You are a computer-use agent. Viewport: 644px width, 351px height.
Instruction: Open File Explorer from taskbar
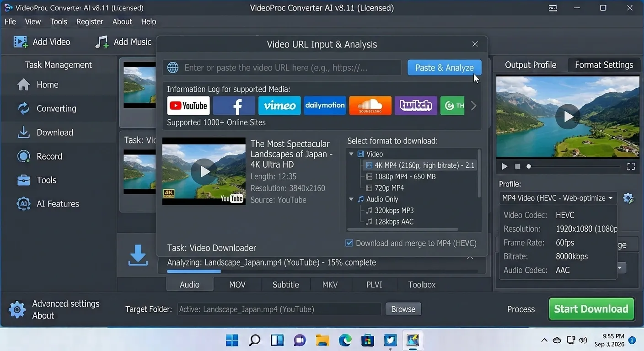coord(322,340)
